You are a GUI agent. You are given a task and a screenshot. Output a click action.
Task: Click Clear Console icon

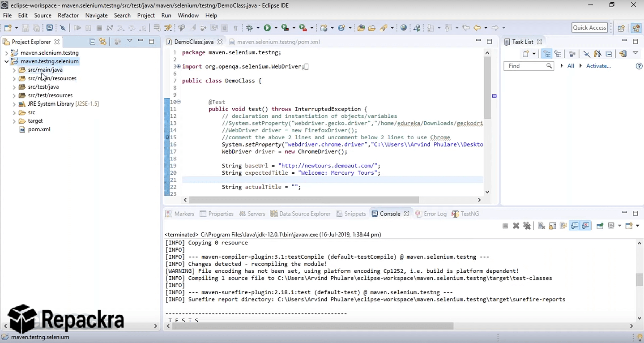tap(542, 226)
